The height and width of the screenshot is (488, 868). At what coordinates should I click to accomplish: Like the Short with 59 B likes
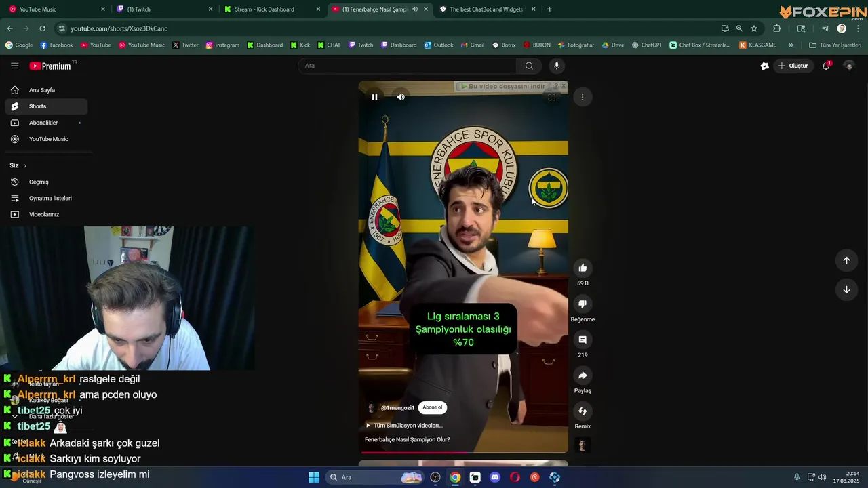[583, 268]
